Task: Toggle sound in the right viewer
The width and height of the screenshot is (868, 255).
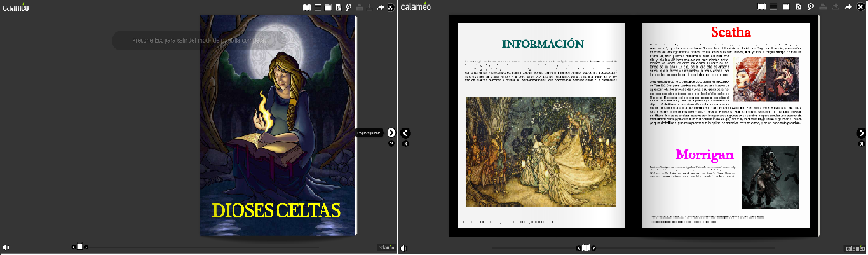Action: pyautogui.click(x=405, y=248)
